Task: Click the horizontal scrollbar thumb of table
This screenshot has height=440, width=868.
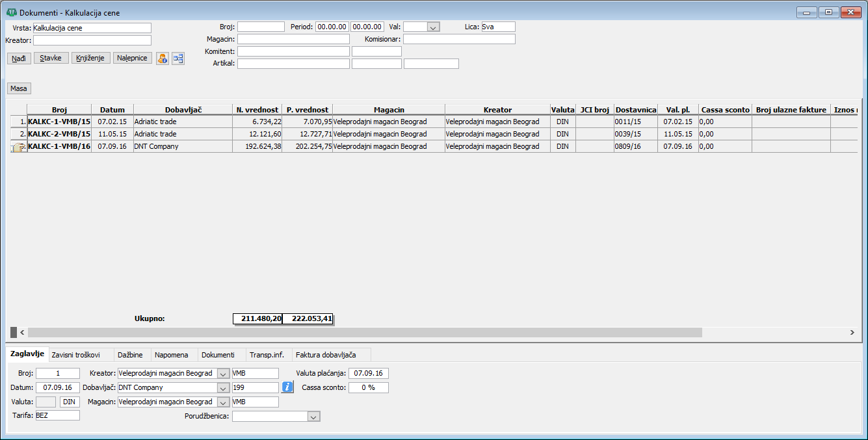Action: pos(364,332)
